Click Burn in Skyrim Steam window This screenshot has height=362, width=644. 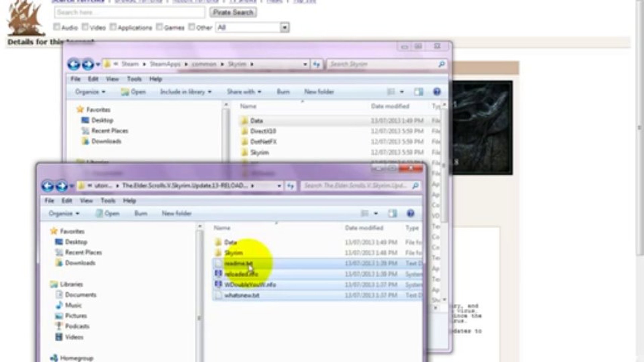coord(283,92)
